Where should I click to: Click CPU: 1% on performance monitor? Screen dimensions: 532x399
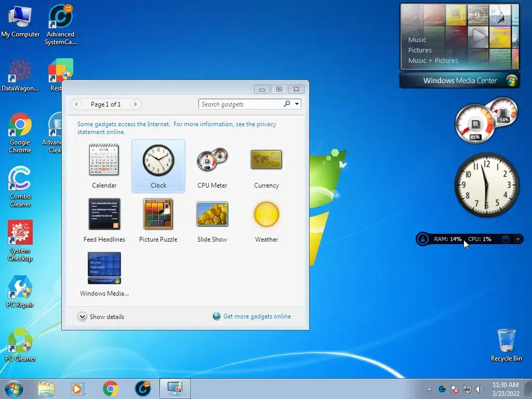click(x=480, y=239)
